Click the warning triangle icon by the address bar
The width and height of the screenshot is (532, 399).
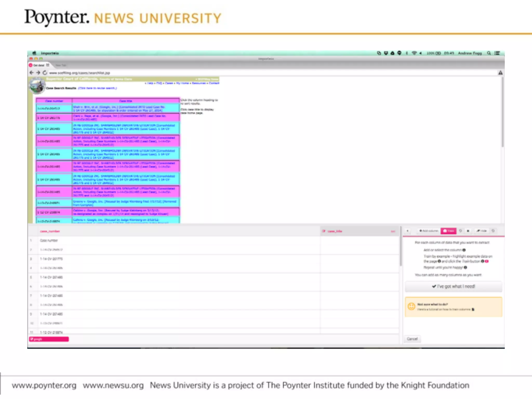tap(500, 73)
